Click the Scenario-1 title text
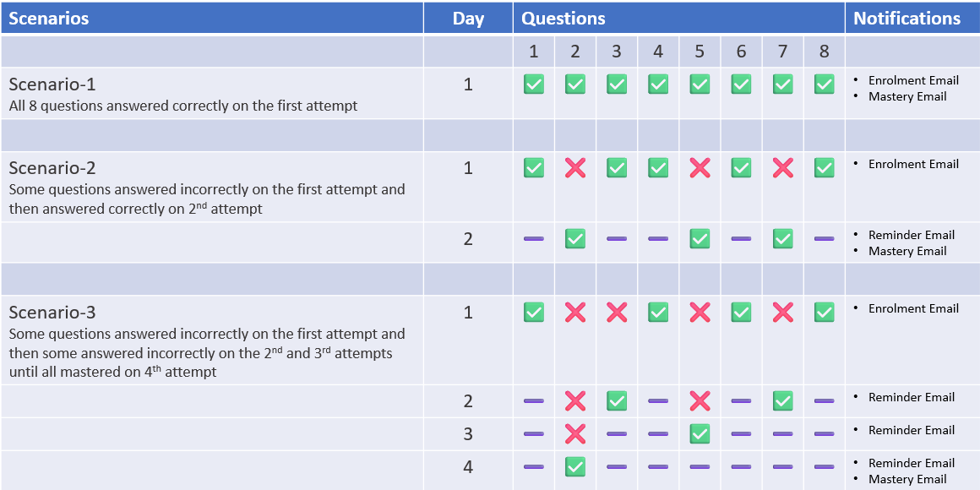Image resolution: width=980 pixels, height=490 pixels. (52, 84)
